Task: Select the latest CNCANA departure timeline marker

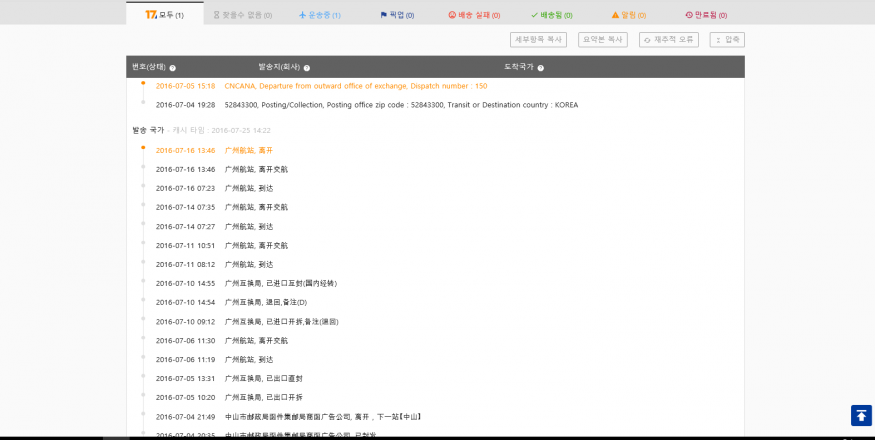Action: 143,83
